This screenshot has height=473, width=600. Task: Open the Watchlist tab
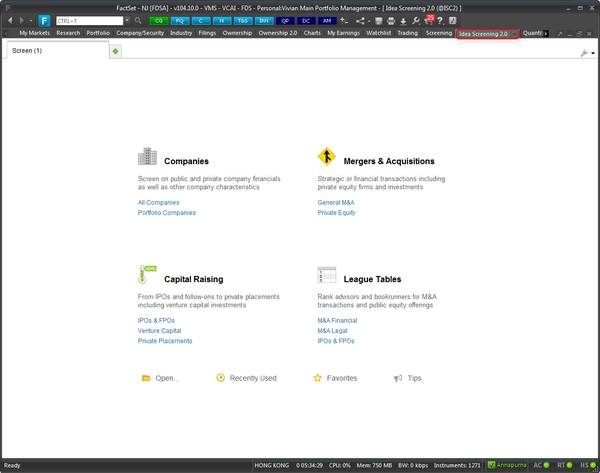pyautogui.click(x=379, y=33)
